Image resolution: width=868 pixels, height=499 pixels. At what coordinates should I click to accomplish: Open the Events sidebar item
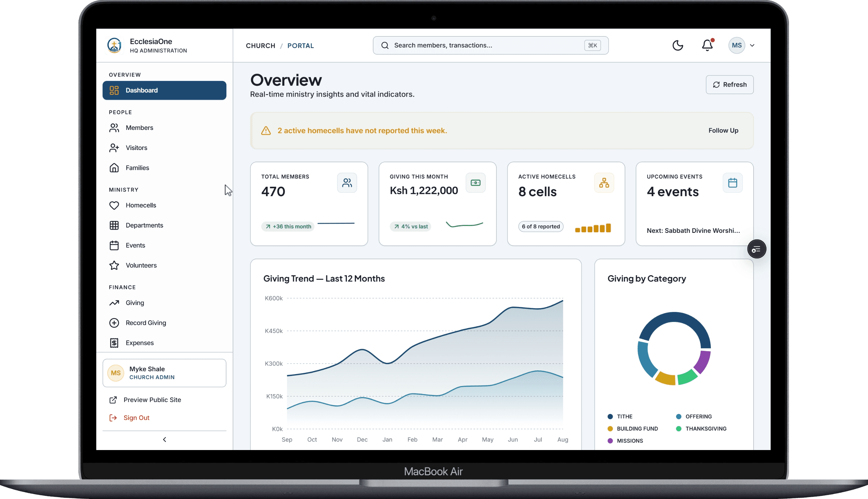coord(164,245)
